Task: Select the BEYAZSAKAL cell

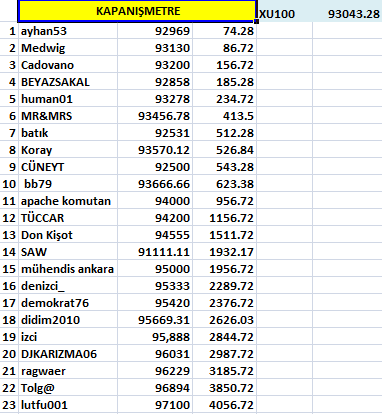Action: click(68, 82)
